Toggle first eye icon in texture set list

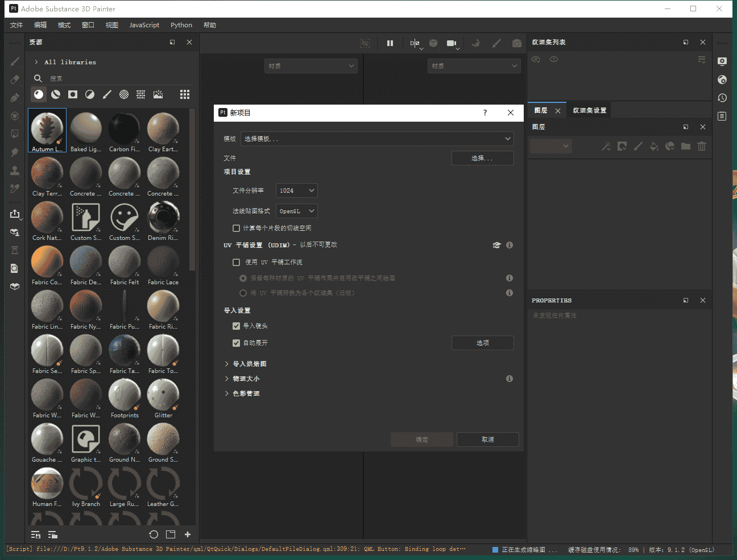(x=536, y=59)
